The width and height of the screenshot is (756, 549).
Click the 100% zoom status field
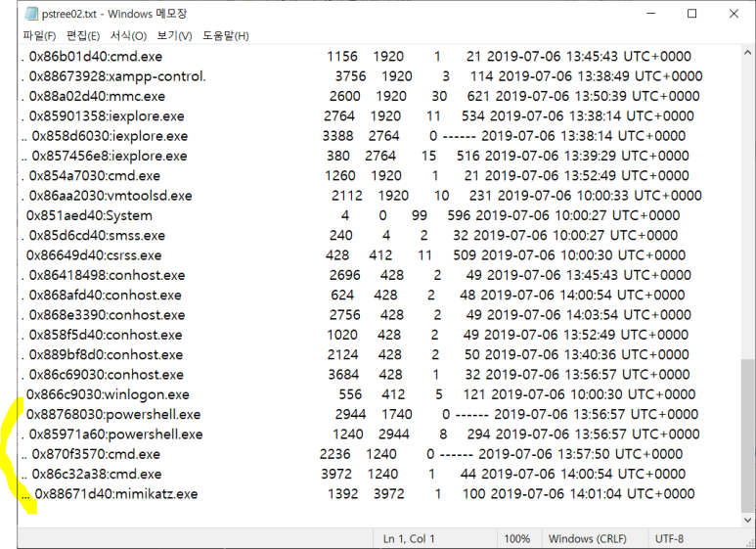point(516,538)
